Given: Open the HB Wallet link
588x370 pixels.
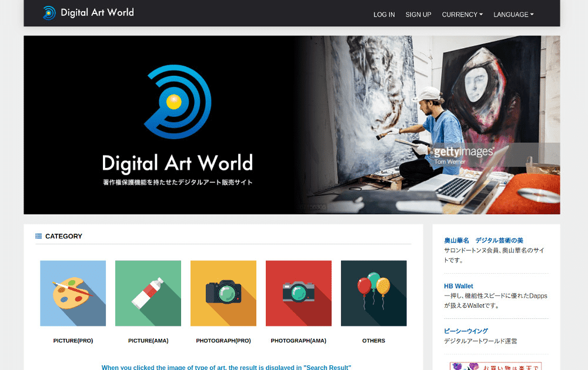Looking at the screenshot, I should point(459,286).
